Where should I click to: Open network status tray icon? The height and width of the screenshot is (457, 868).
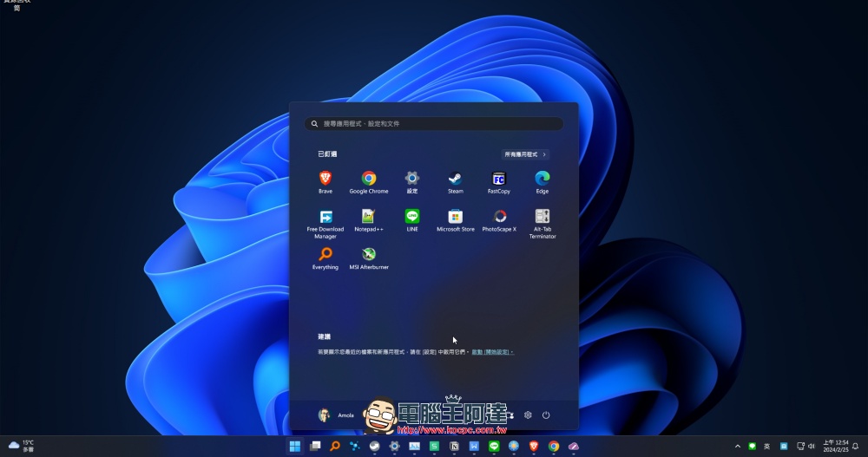click(x=800, y=447)
